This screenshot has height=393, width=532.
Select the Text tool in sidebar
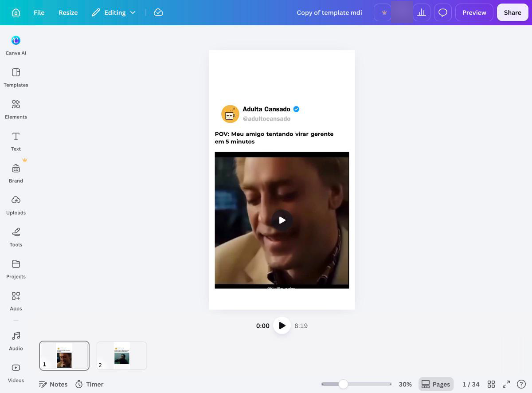click(16, 141)
